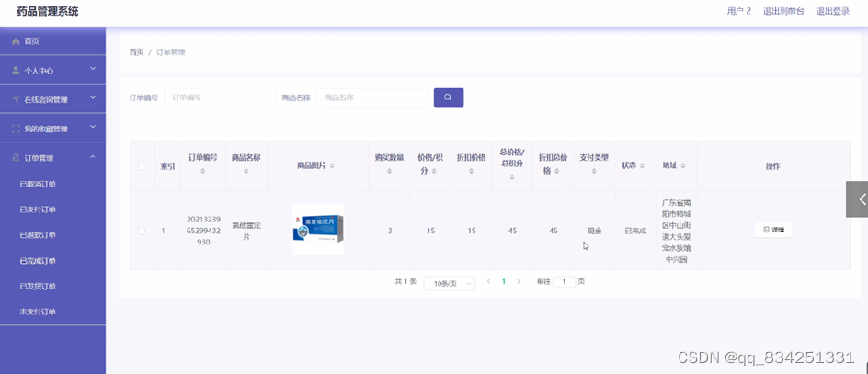
Task: Sort by 支付类型 column arrows
Action: 594,171
